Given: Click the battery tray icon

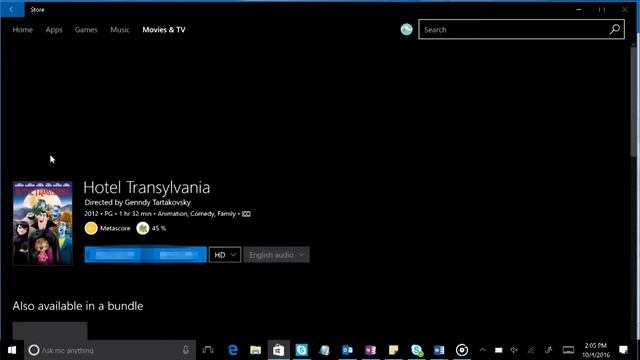Looking at the screenshot, I should point(498,350).
